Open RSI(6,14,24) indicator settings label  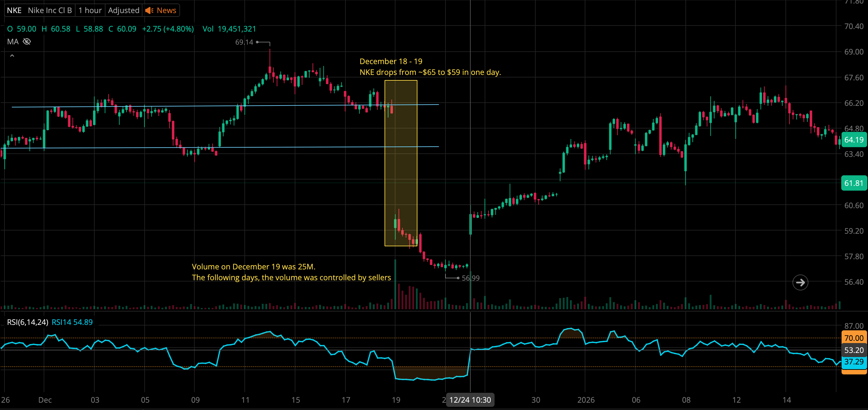click(28, 322)
